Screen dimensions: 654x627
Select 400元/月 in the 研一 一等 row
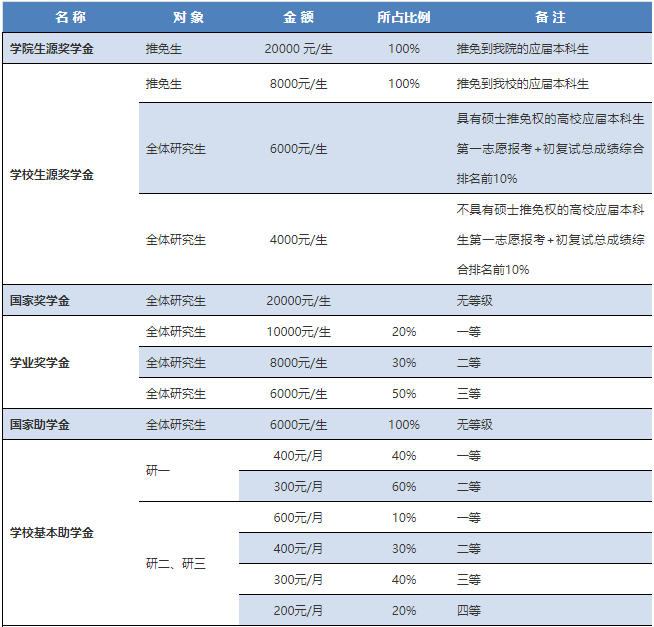(298, 456)
